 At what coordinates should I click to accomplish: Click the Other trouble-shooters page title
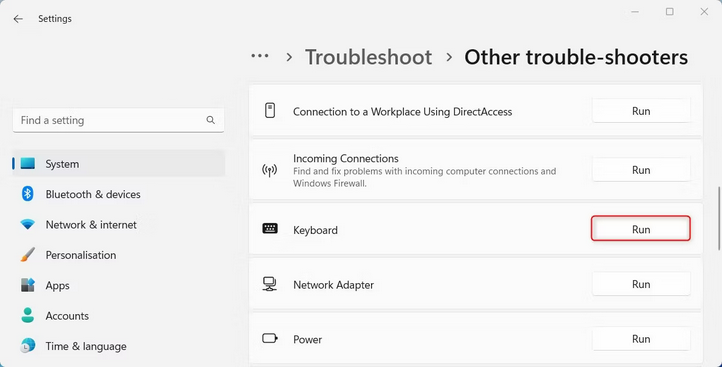coord(576,58)
